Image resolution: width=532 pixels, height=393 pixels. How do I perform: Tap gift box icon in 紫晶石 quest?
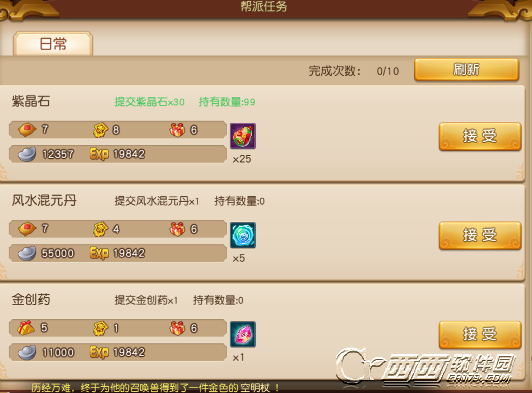pos(178,130)
